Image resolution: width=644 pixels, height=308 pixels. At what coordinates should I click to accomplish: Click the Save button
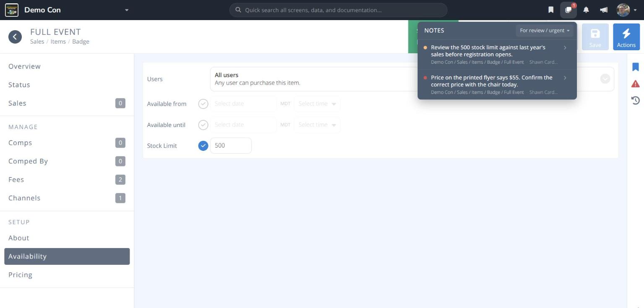click(x=595, y=37)
